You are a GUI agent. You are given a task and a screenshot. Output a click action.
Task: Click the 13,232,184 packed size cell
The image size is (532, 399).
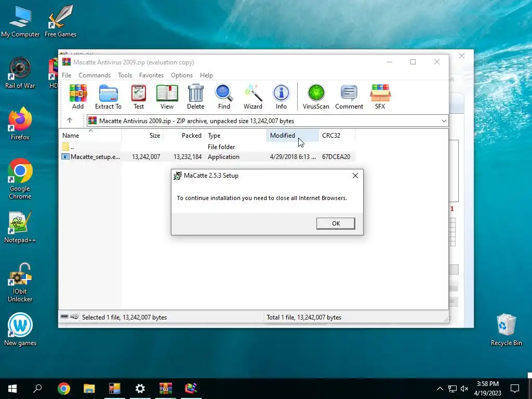point(187,157)
